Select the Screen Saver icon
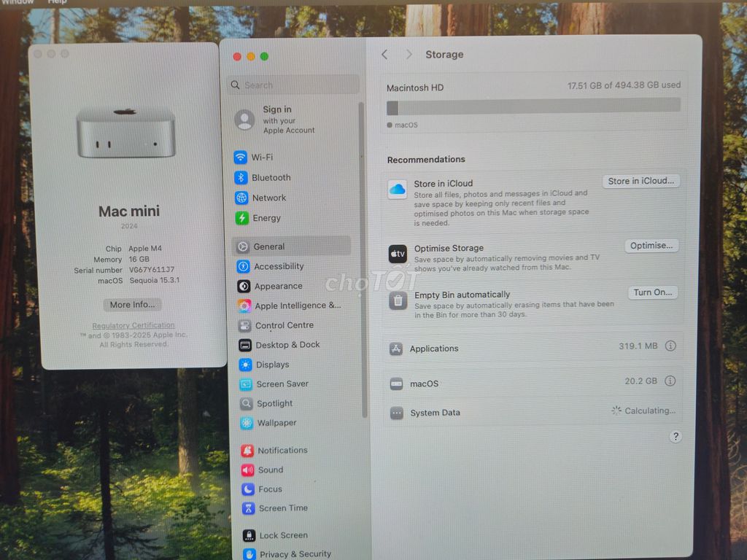Viewport: 747px width, 560px height. point(246,384)
